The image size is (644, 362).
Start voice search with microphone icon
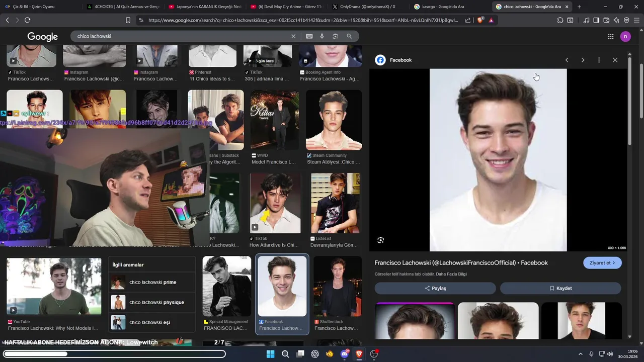point(322,36)
